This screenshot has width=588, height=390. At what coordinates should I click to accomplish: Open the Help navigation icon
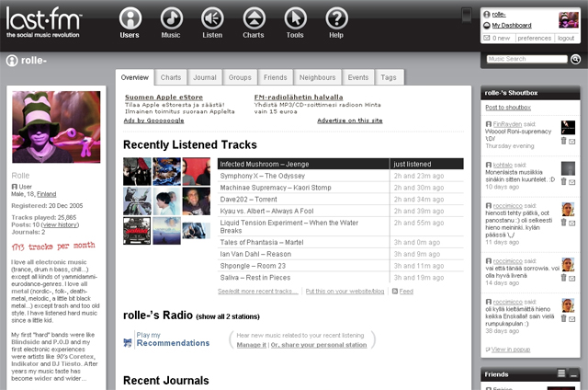point(336,18)
